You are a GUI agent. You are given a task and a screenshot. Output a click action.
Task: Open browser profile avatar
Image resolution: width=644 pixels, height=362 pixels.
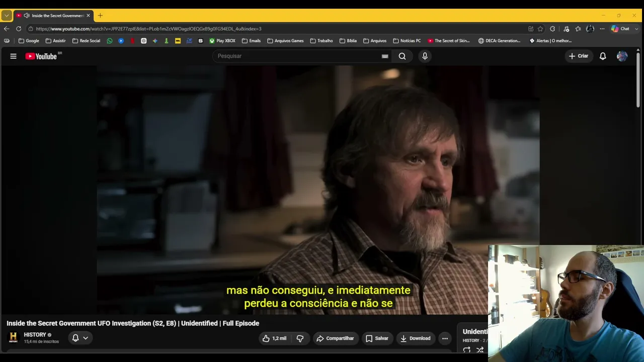tap(590, 29)
